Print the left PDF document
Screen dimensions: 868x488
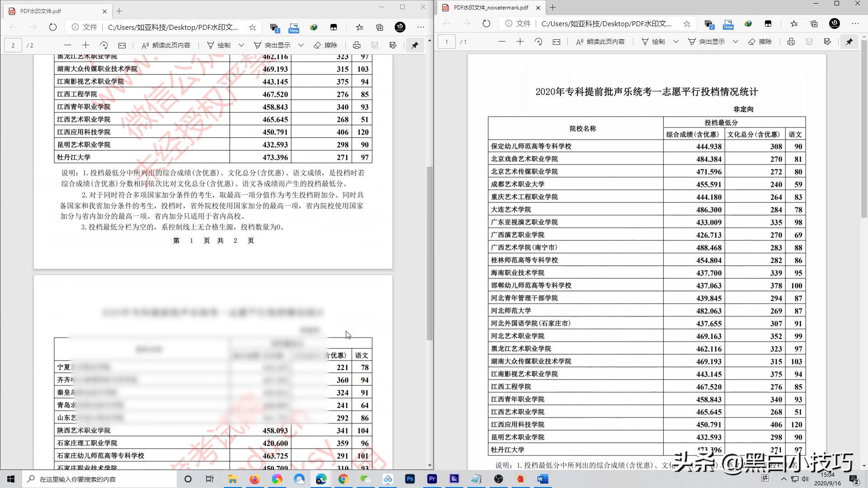pyautogui.click(x=357, y=45)
